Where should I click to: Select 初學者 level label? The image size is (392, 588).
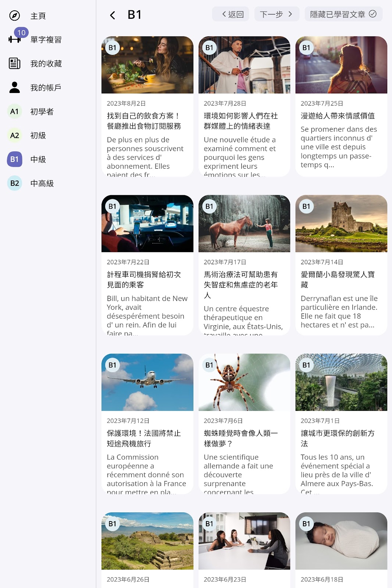point(42,111)
